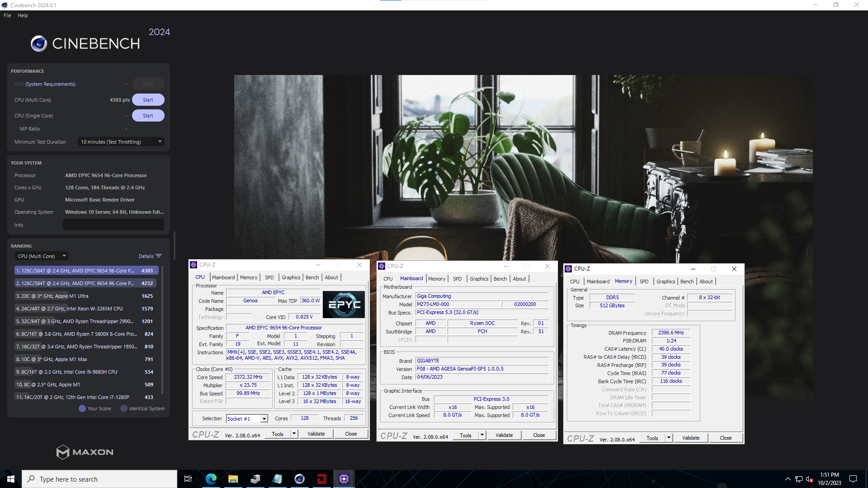Open the CPU (Multi Core) ranking dropdown

42,256
